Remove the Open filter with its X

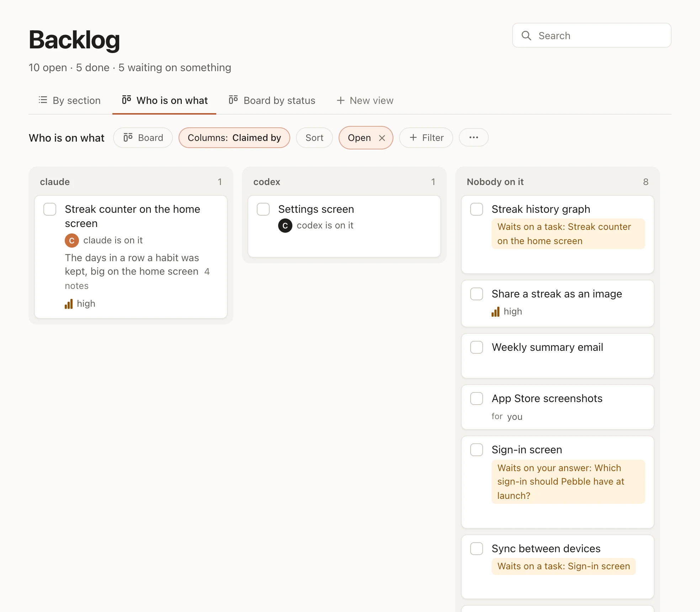[382, 138]
